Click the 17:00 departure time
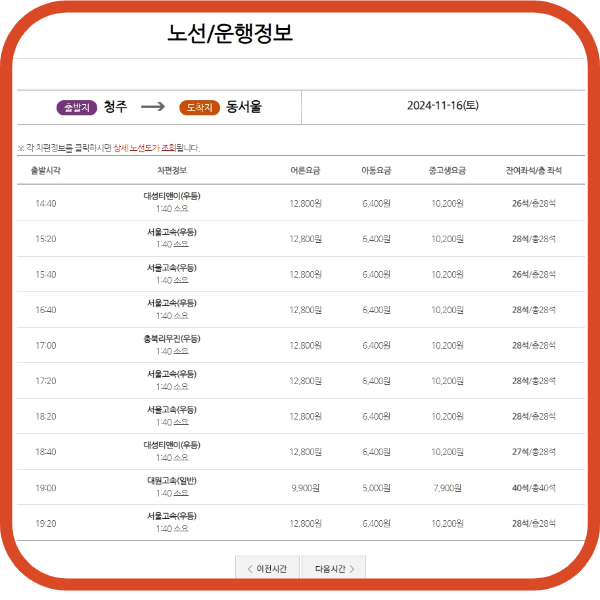Image resolution: width=600 pixels, height=600 pixels. tap(46, 345)
